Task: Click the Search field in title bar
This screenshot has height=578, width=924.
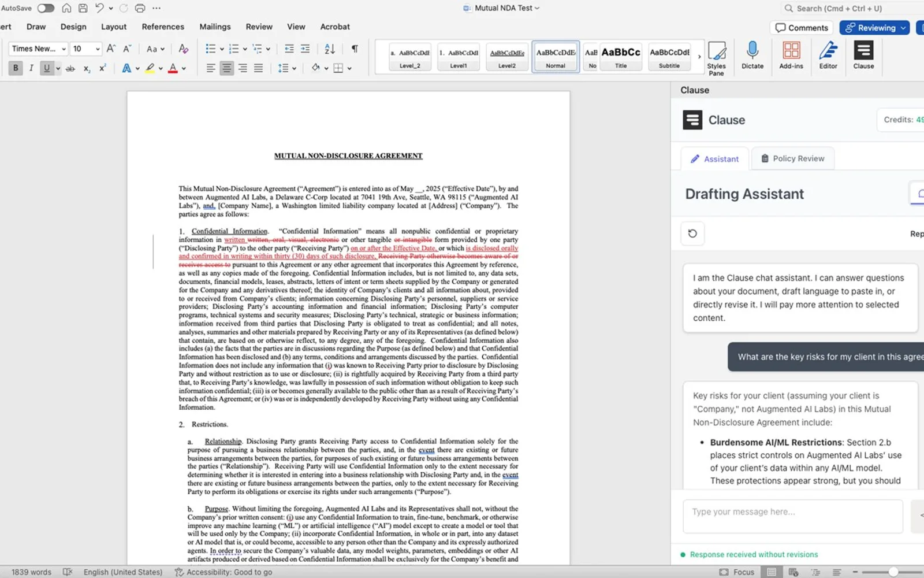Action: coord(852,8)
